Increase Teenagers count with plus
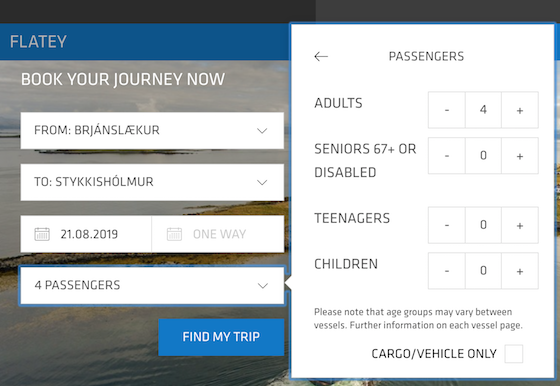The width and height of the screenshot is (560, 386). coord(520,225)
